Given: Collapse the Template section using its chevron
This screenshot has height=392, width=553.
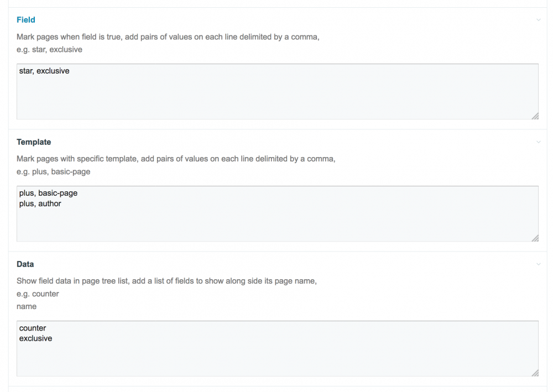Looking at the screenshot, I should (x=538, y=142).
